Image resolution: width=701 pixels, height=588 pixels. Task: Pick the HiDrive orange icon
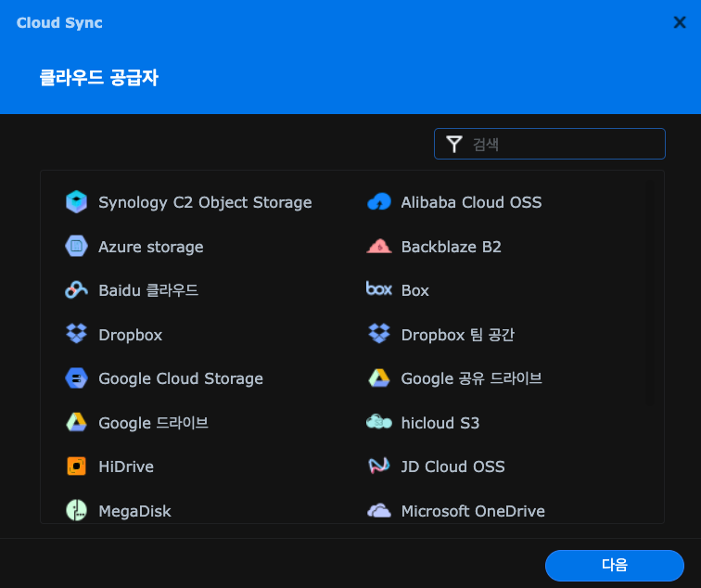pyautogui.click(x=76, y=467)
